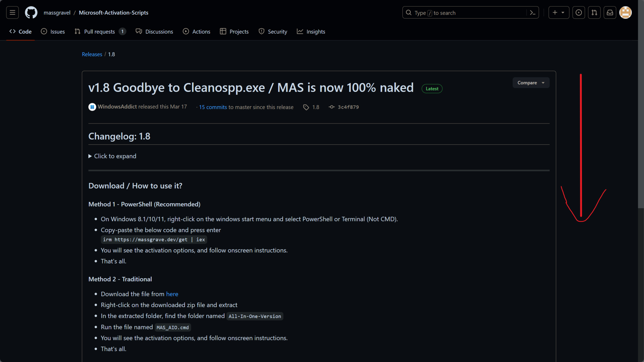Click the Pull requests count badge 1
The height and width of the screenshot is (362, 644).
(x=122, y=32)
